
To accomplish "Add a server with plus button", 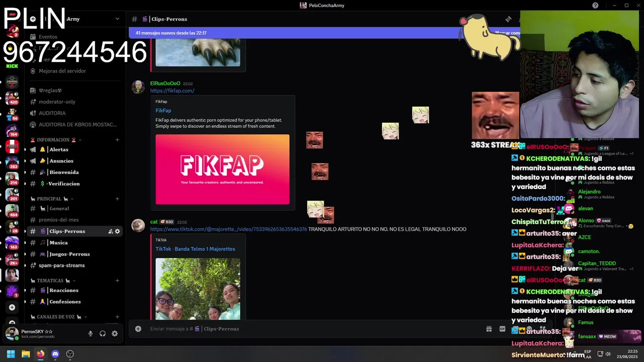I will click(x=12, y=307).
